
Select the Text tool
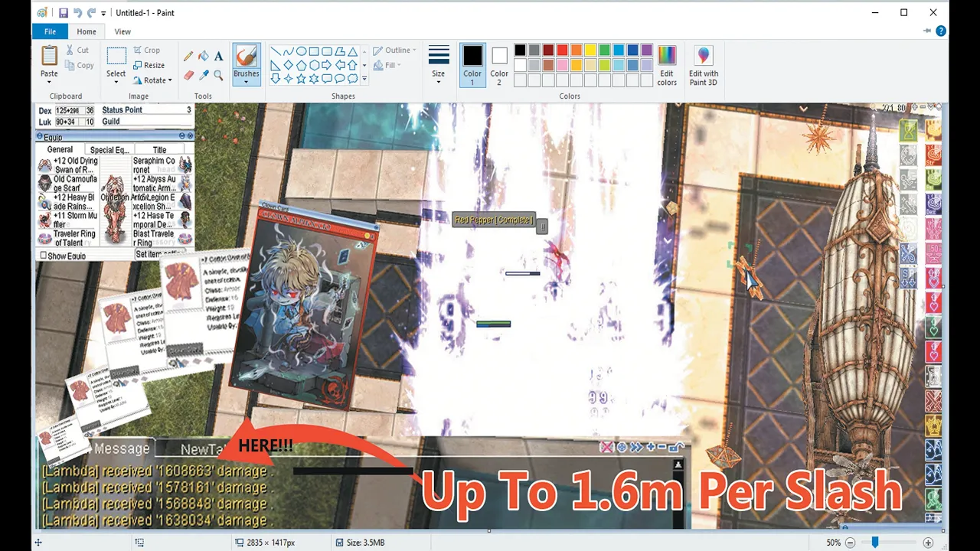click(x=218, y=56)
